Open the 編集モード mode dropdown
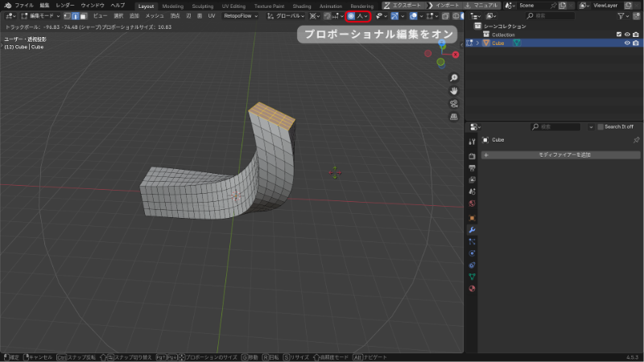The width and height of the screenshot is (644, 362). (42, 16)
